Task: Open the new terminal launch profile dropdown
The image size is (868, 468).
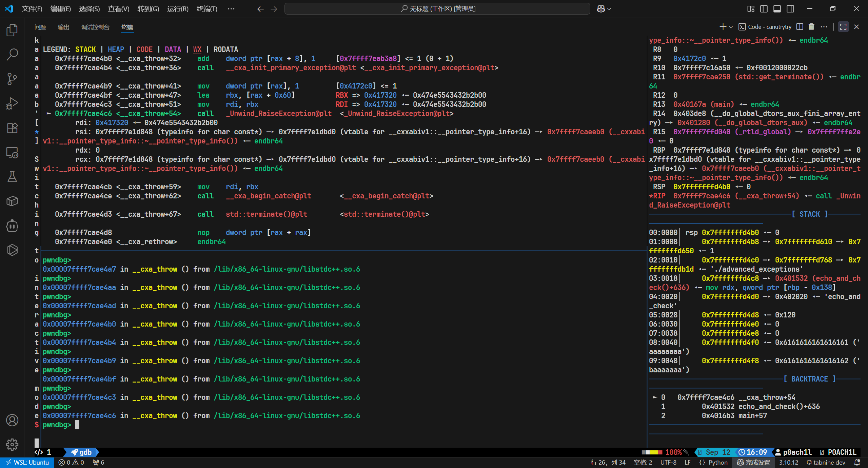Action: point(731,27)
